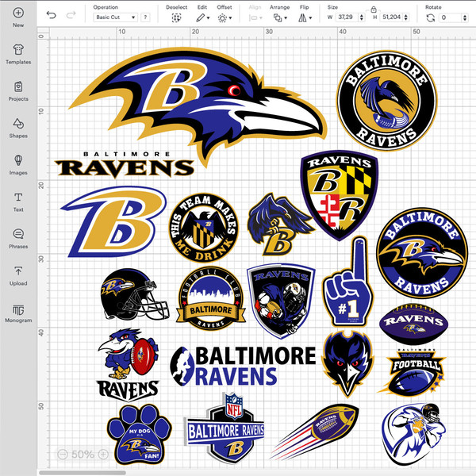Select the Football Club Baltimore skyline badge
Image resolution: width=476 pixels, height=476 pixels.
pyautogui.click(x=211, y=298)
